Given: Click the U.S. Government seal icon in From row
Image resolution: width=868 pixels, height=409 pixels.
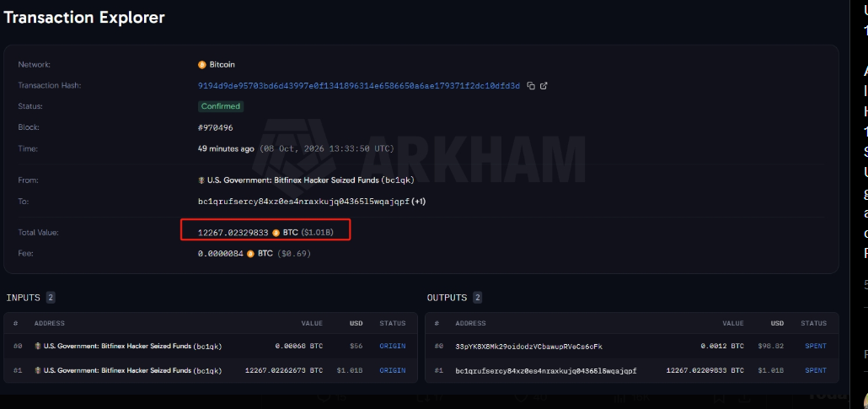Looking at the screenshot, I should click(x=201, y=180).
